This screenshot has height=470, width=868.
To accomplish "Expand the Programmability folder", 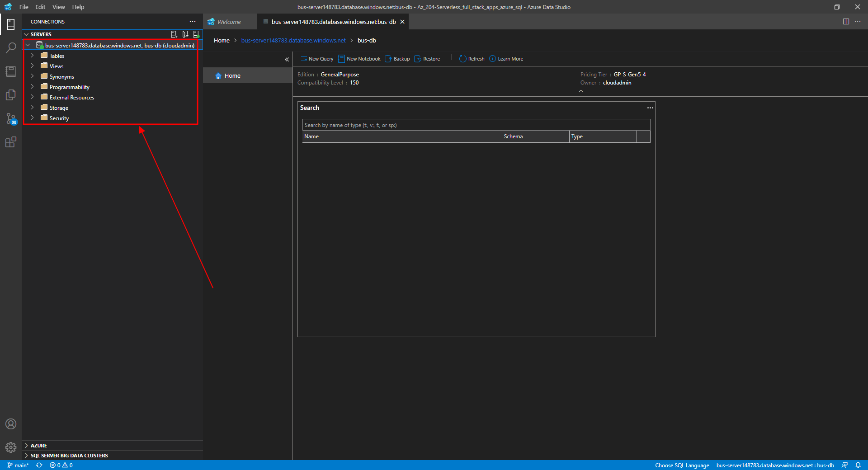I will [x=32, y=87].
